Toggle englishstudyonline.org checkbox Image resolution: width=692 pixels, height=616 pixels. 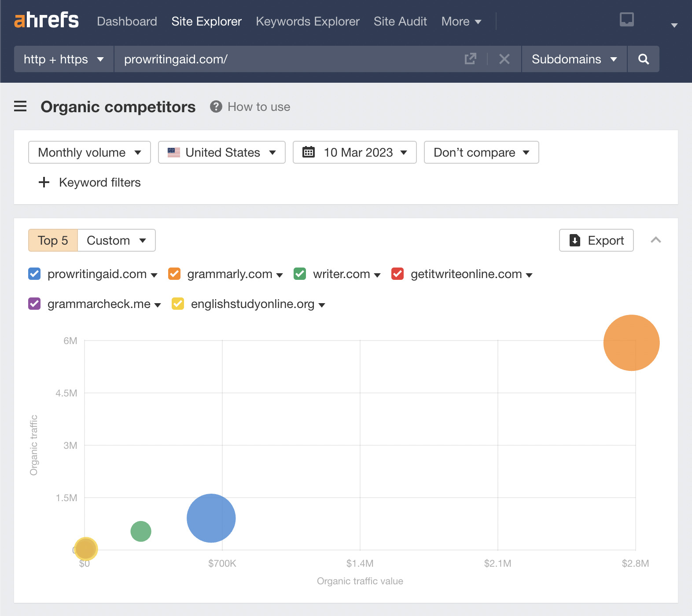(x=178, y=304)
